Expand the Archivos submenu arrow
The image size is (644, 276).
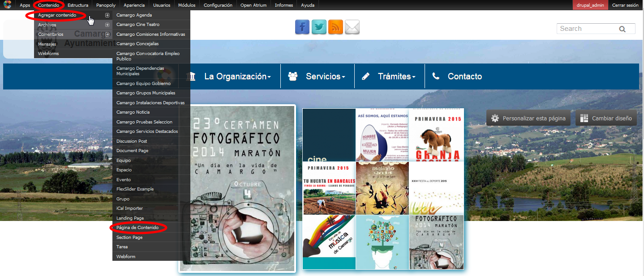coord(107,25)
